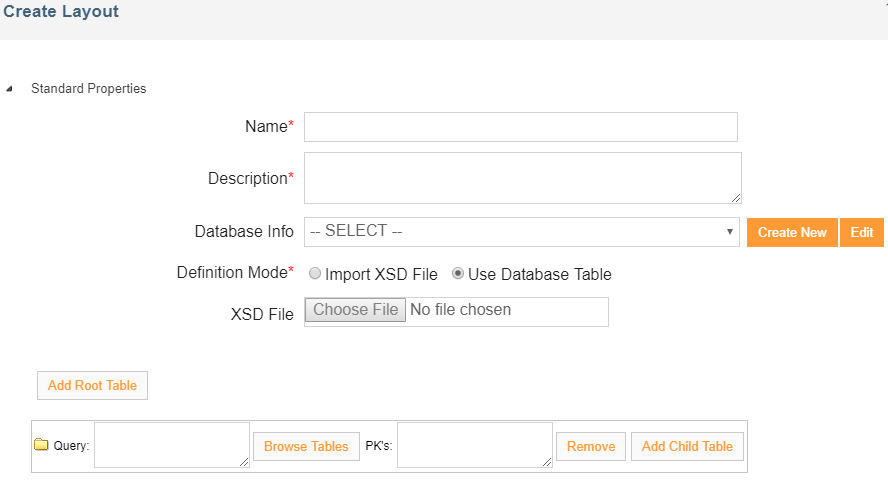
Task: Open Browse Tables for the query
Action: pyautogui.click(x=306, y=446)
